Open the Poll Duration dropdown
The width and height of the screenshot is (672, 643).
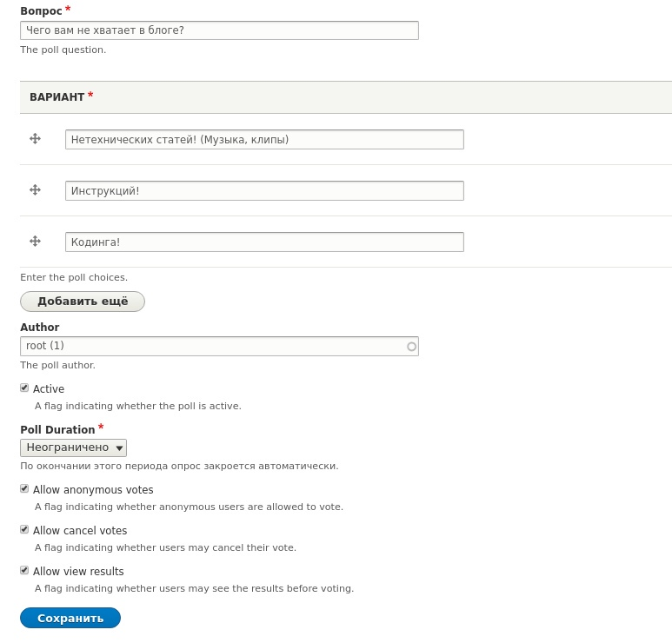click(73, 447)
